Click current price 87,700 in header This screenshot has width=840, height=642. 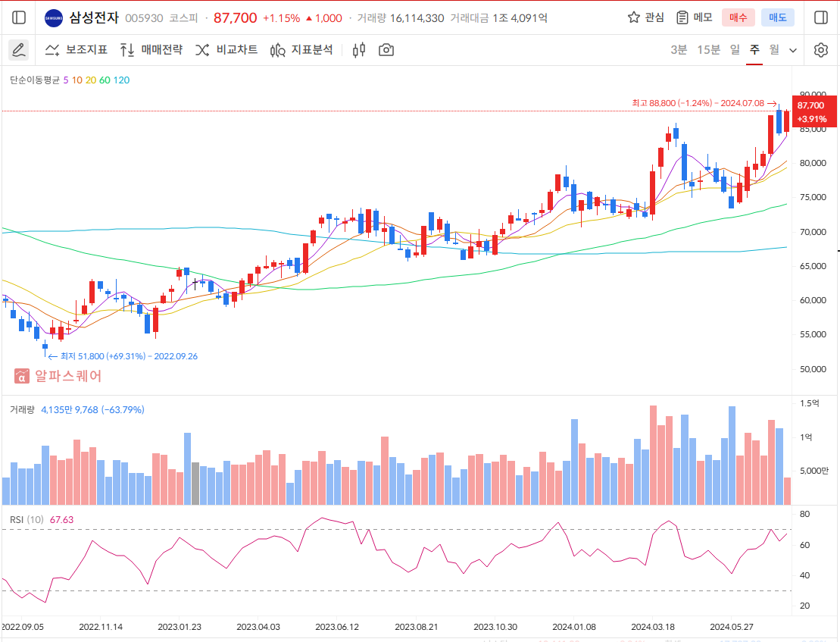click(x=235, y=18)
